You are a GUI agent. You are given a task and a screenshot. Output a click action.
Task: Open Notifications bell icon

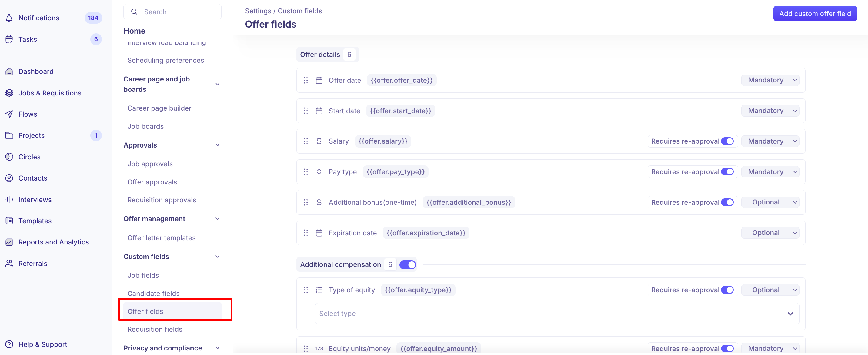click(9, 18)
